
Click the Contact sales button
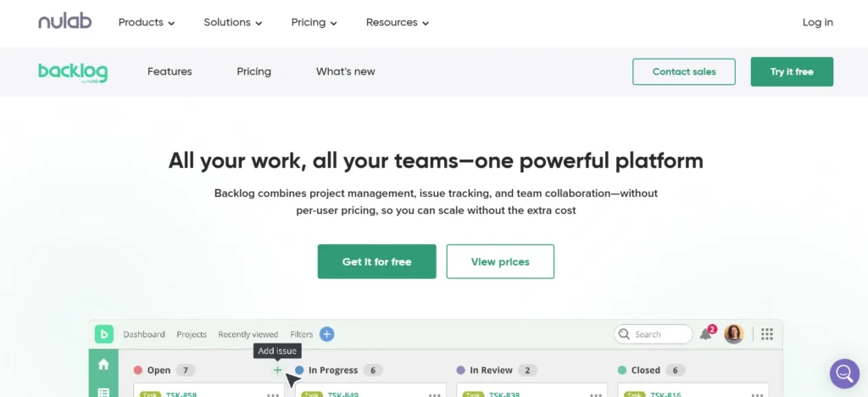click(684, 71)
